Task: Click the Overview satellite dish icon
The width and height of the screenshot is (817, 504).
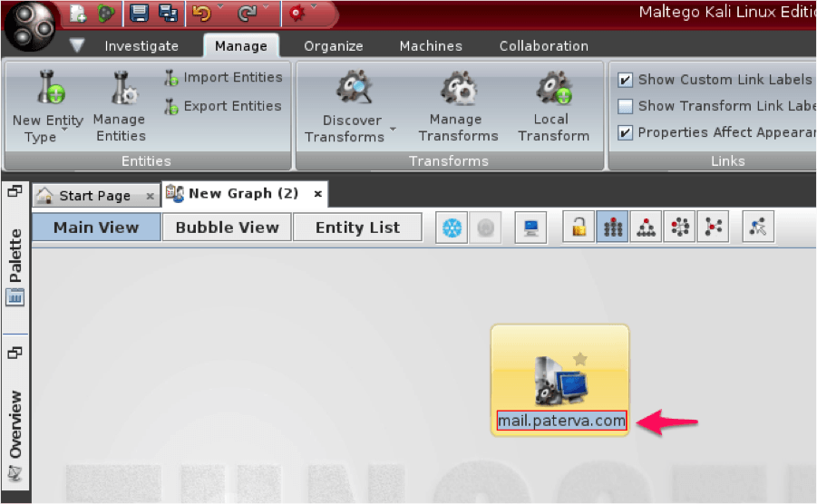Action: tap(15, 473)
